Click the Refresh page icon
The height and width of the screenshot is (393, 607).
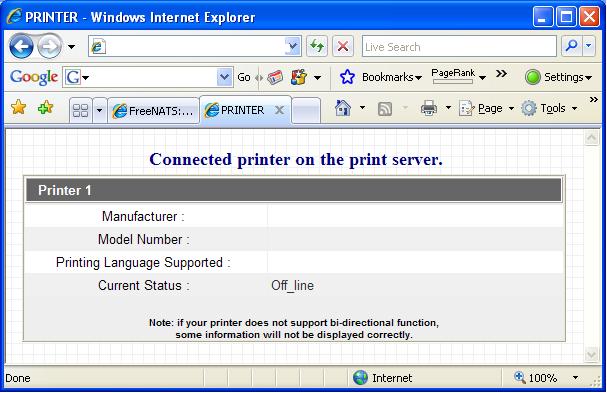[317, 46]
